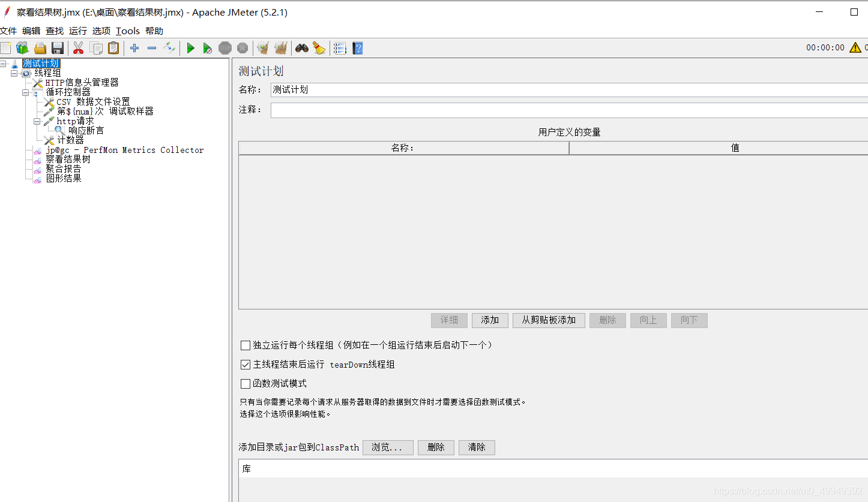
Task: Collapse the 线程组 tree node
Action: point(14,73)
